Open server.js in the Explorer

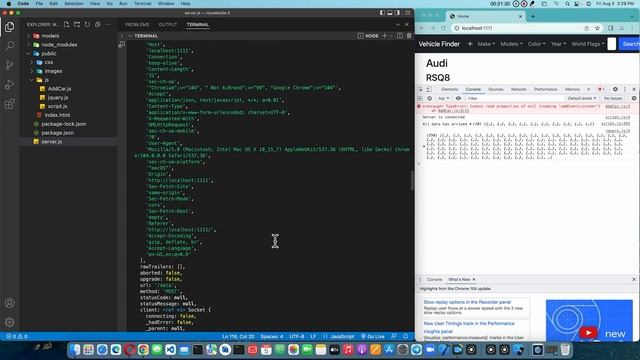click(x=51, y=142)
